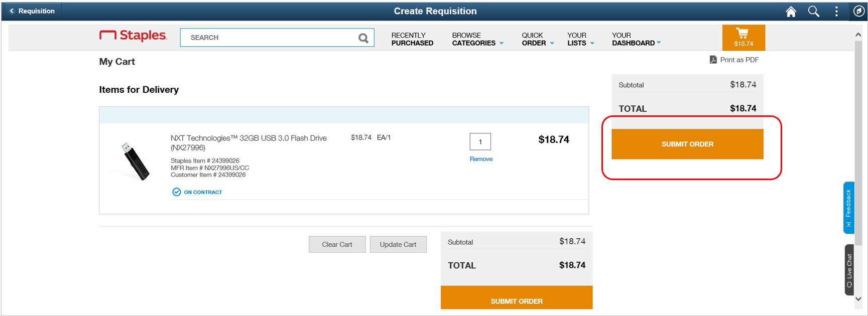The width and height of the screenshot is (868, 316).
Task: Click the search magnifier in Staples search box
Action: (x=363, y=38)
